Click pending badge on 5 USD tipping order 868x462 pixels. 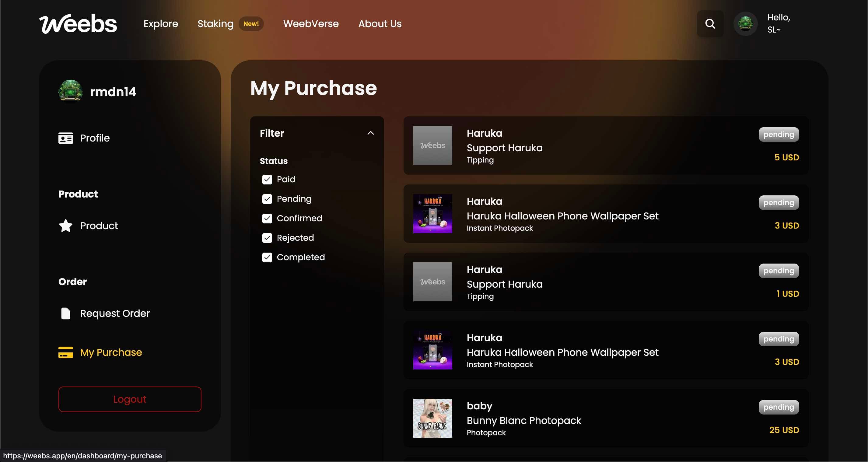[779, 135]
